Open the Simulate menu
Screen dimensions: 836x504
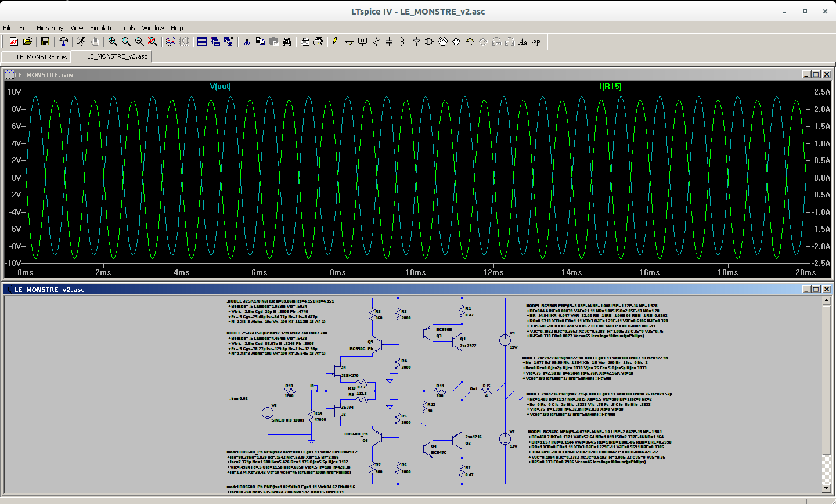[102, 28]
